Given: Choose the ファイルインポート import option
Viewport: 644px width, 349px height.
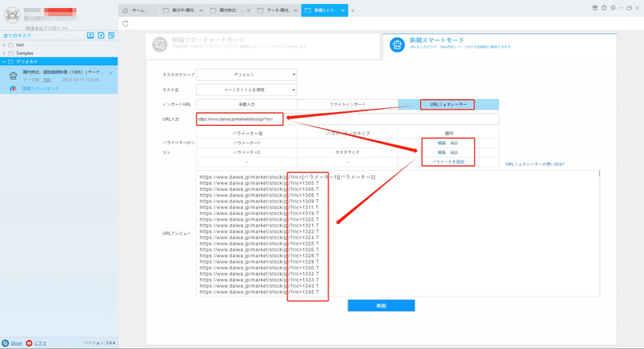Looking at the screenshot, I should point(348,105).
